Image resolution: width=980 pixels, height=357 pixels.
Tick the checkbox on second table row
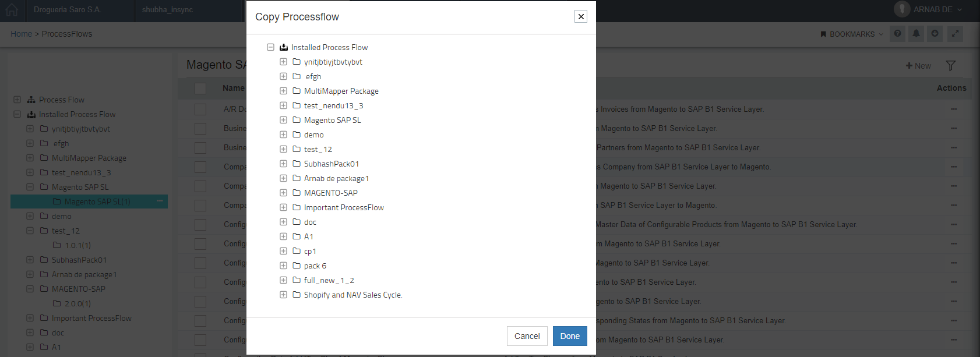click(x=200, y=128)
